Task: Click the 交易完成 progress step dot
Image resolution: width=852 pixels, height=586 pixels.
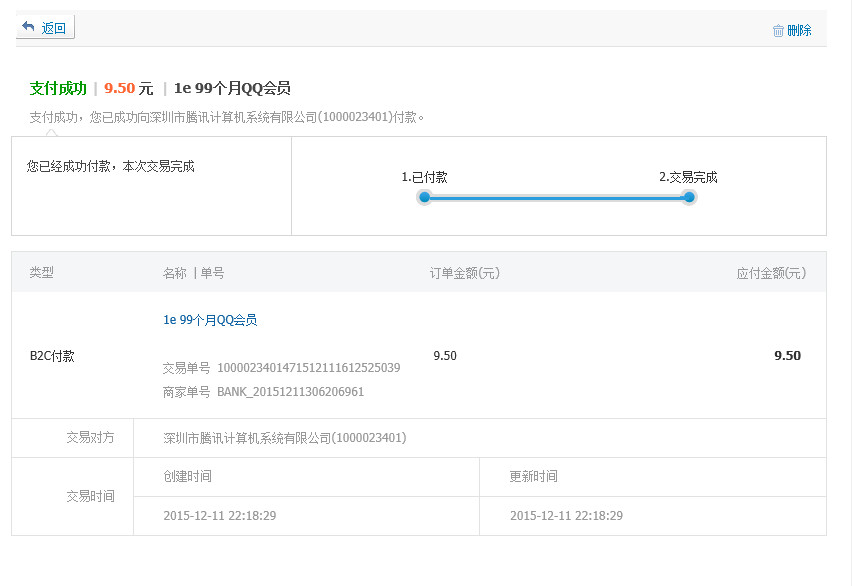Action: tap(688, 197)
